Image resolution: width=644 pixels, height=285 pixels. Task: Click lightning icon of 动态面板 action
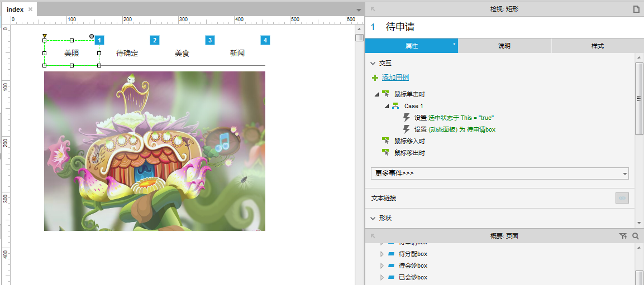tap(407, 129)
